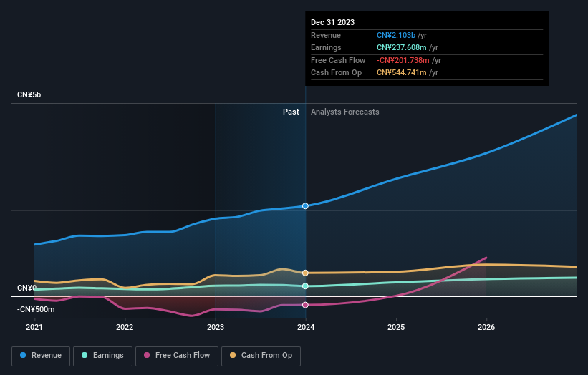The height and width of the screenshot is (375, 588).
Task: Click the 2025 x-axis label
Action: (396, 328)
